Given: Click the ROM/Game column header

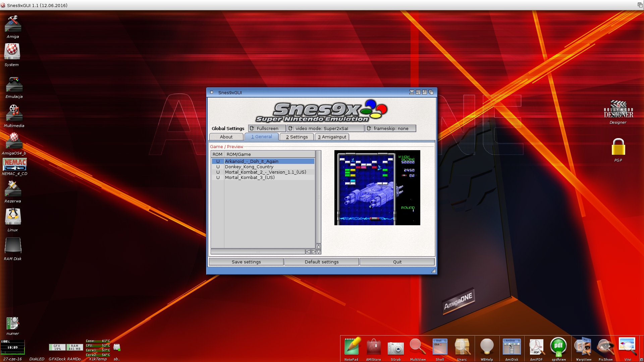Looking at the screenshot, I should [270, 154].
